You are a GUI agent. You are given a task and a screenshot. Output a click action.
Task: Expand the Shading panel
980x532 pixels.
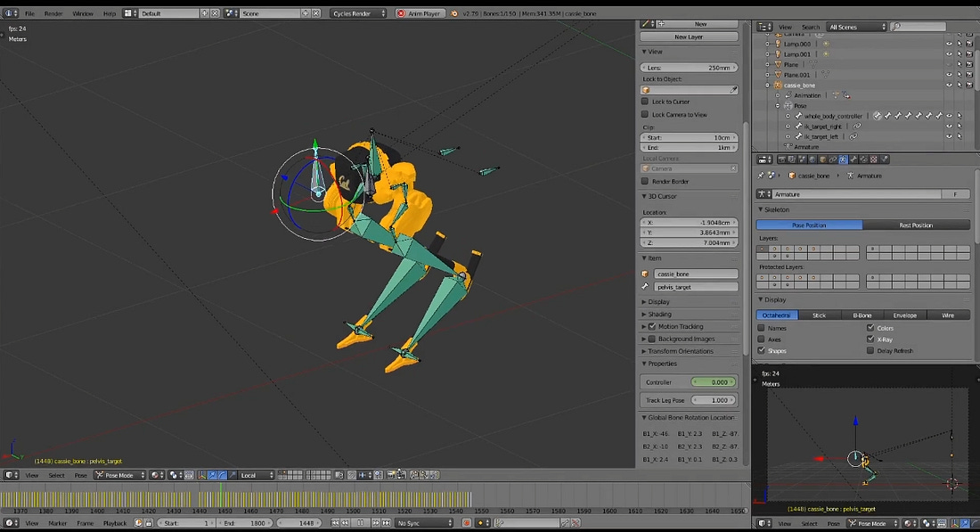click(x=645, y=315)
